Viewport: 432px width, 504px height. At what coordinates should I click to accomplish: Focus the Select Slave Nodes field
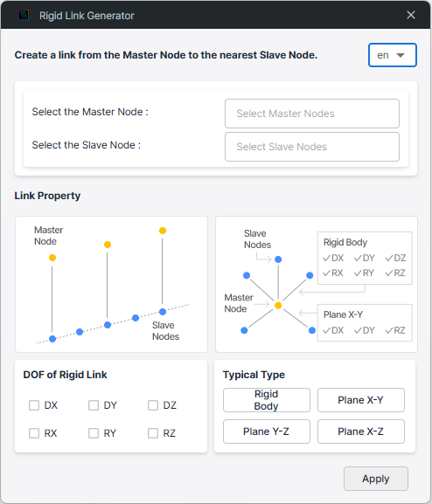point(312,147)
